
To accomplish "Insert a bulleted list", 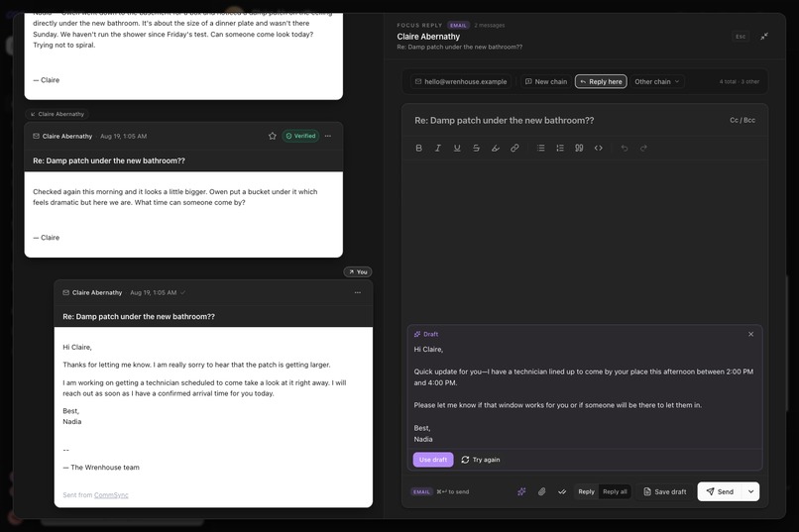I will 540,149.
